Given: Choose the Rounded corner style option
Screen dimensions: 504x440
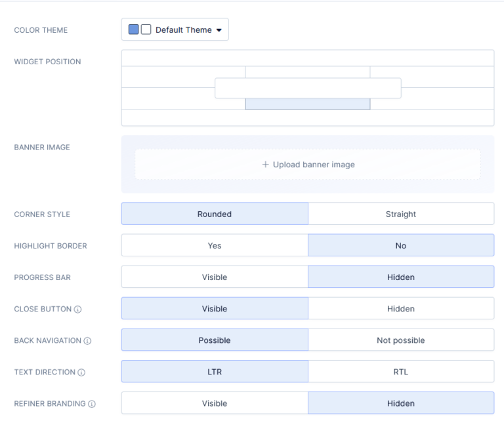Looking at the screenshot, I should [x=215, y=214].
